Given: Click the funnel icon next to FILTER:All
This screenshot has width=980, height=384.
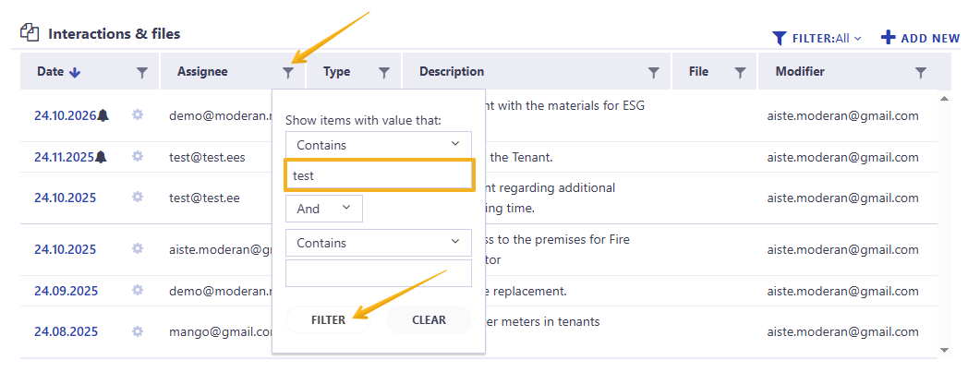Looking at the screenshot, I should (x=780, y=38).
